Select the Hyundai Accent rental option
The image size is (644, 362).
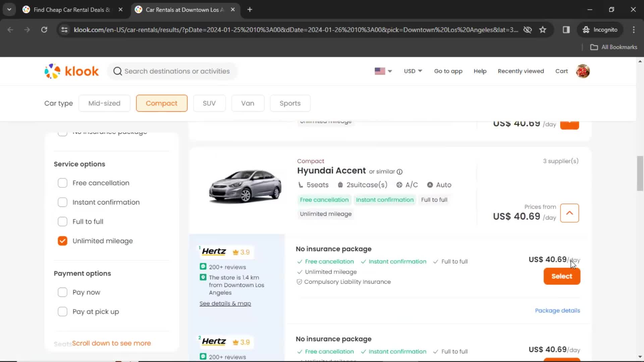(562, 276)
